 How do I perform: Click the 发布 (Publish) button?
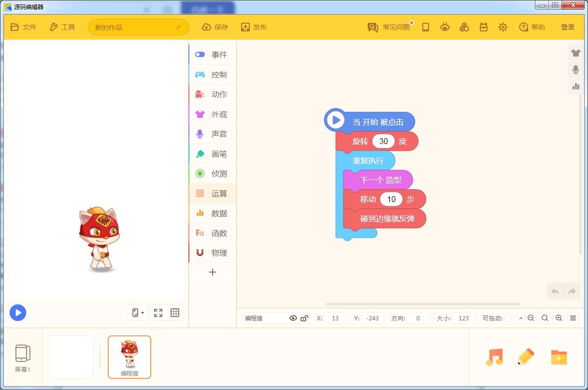point(255,28)
